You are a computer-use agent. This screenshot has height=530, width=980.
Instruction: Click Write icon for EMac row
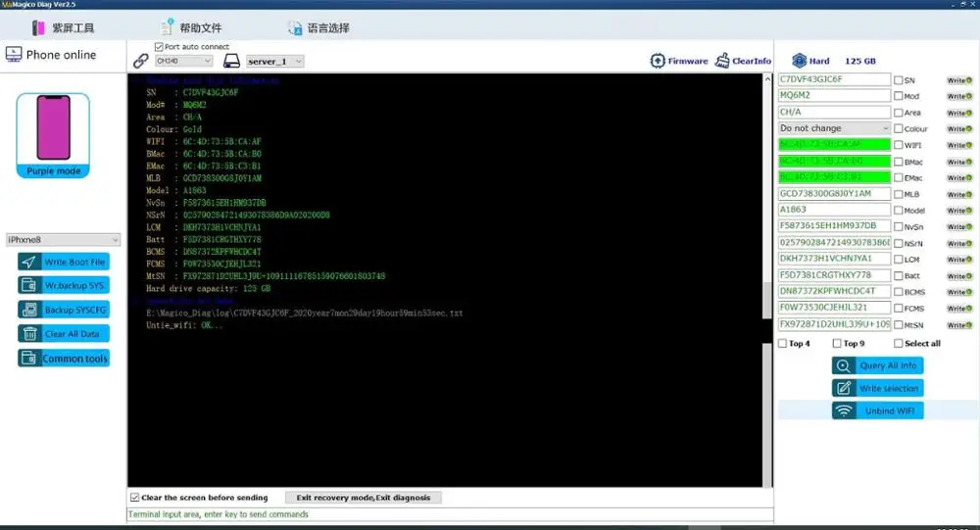click(959, 178)
